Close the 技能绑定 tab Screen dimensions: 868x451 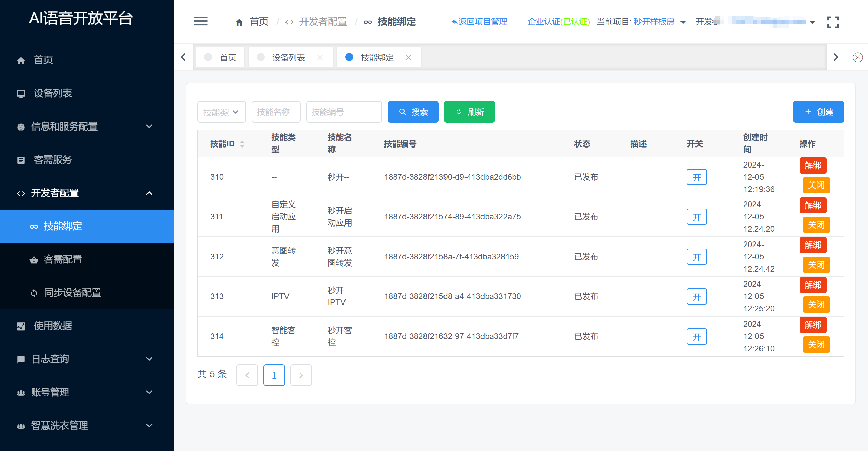point(409,58)
